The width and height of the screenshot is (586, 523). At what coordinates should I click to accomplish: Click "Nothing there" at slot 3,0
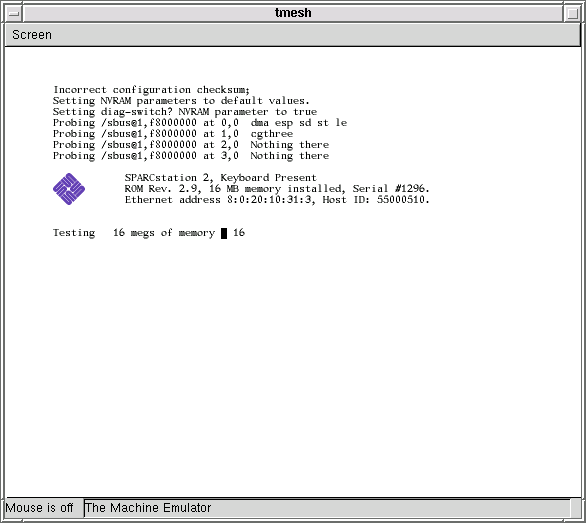(x=290, y=156)
